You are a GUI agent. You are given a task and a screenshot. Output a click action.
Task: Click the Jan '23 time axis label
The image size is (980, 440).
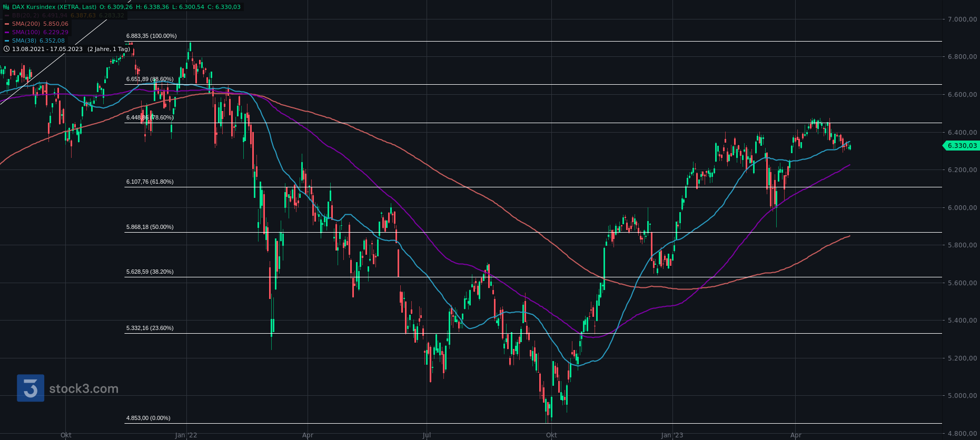[672, 435]
